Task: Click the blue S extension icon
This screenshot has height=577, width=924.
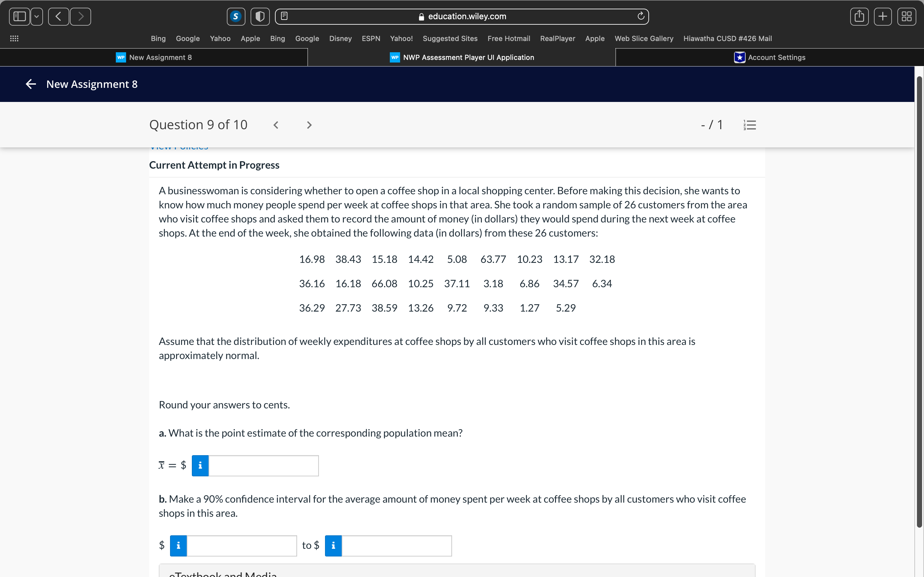Action: pos(235,16)
